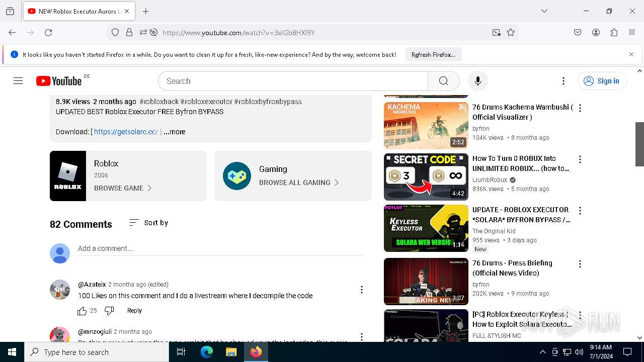
Task: Open the Roblox BROWSE GAME card
Action: click(128, 176)
